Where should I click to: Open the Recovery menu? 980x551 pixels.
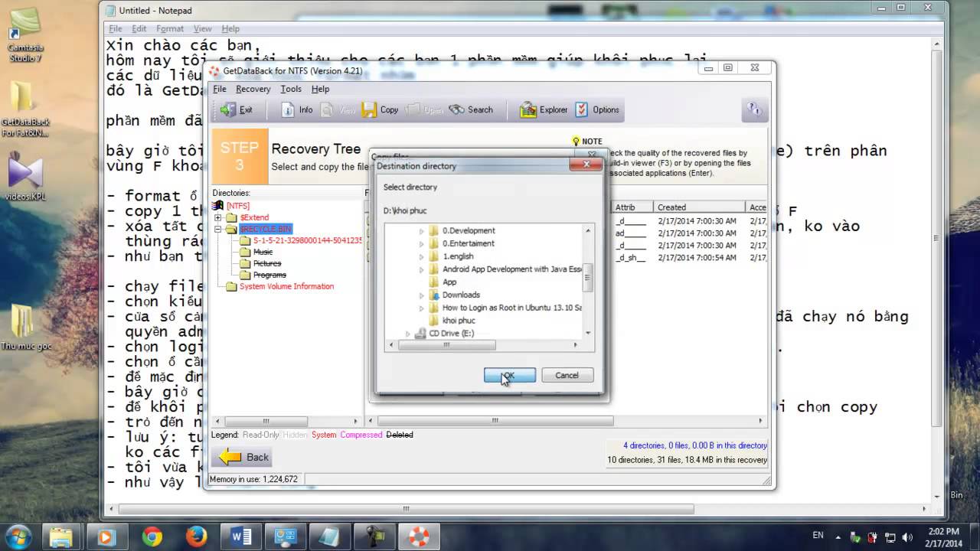pos(253,89)
